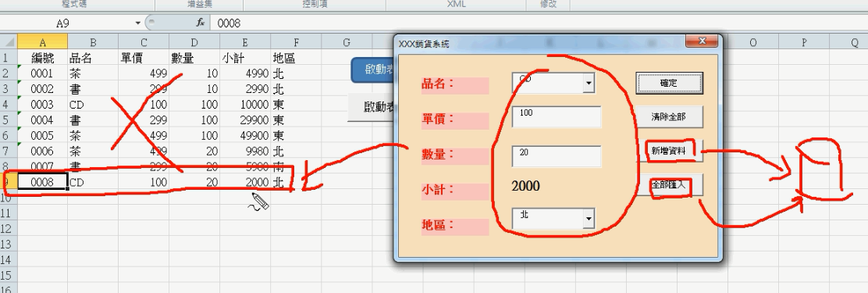Click the 程式碼 ribbon group label
The height and width of the screenshot is (293, 868).
(75, 4)
